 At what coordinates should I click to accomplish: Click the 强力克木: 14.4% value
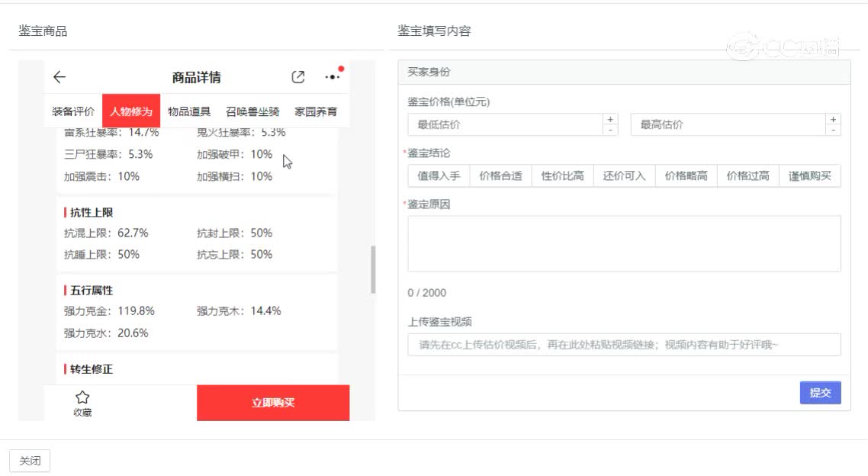coord(239,311)
